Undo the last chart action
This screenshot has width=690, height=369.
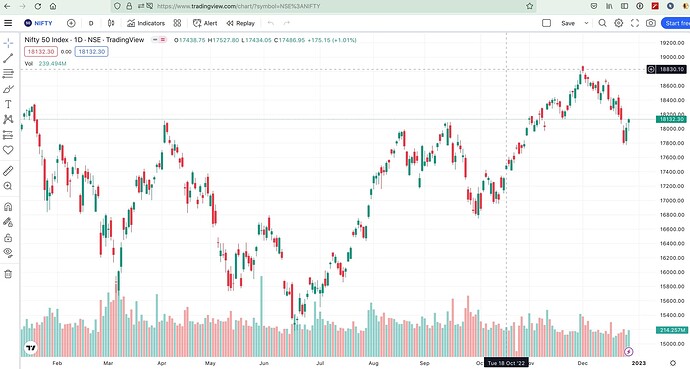pos(271,23)
